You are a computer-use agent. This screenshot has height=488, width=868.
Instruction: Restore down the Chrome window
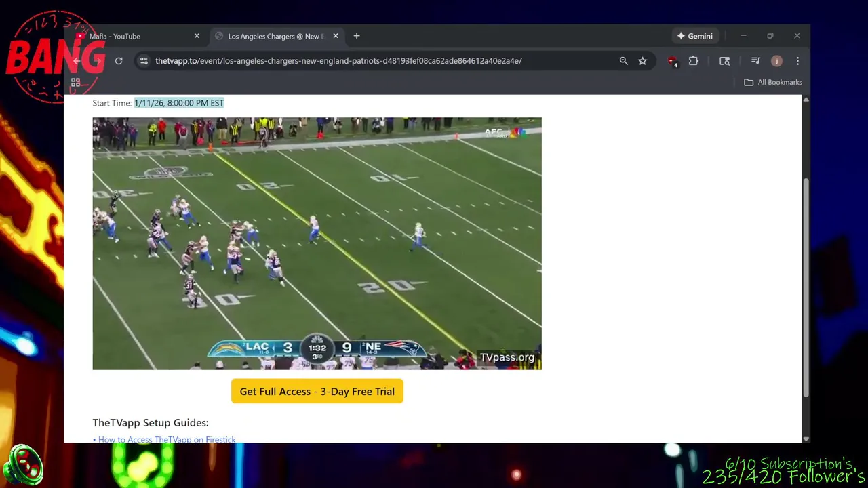tap(770, 36)
